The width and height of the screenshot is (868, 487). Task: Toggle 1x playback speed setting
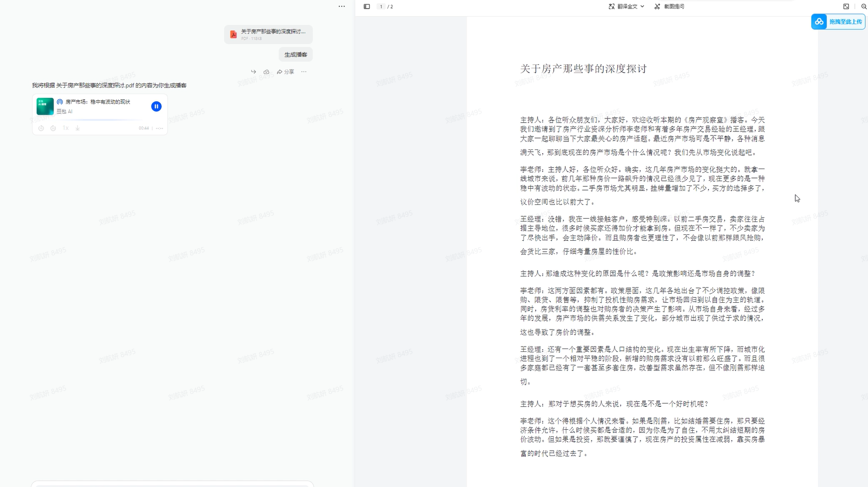(65, 128)
